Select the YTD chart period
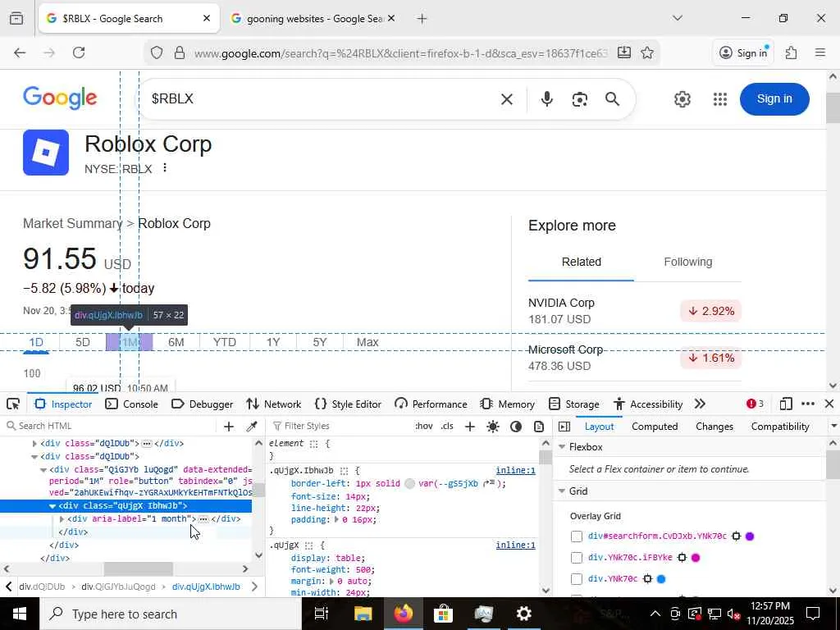The height and width of the screenshot is (630, 840). [x=224, y=342]
